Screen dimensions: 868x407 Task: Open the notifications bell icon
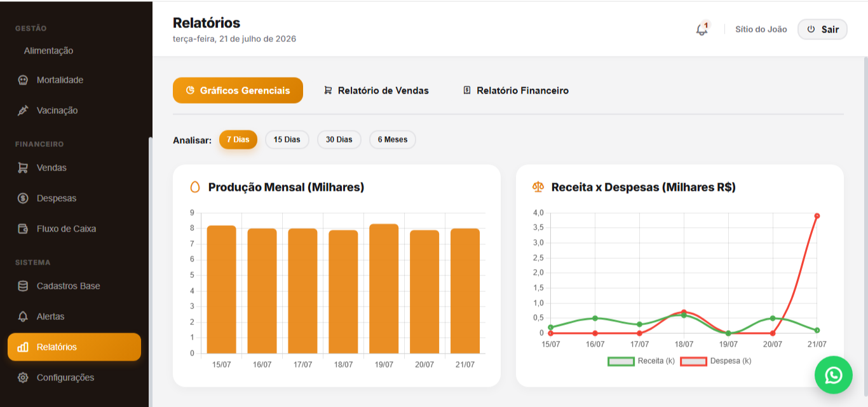pyautogui.click(x=702, y=29)
